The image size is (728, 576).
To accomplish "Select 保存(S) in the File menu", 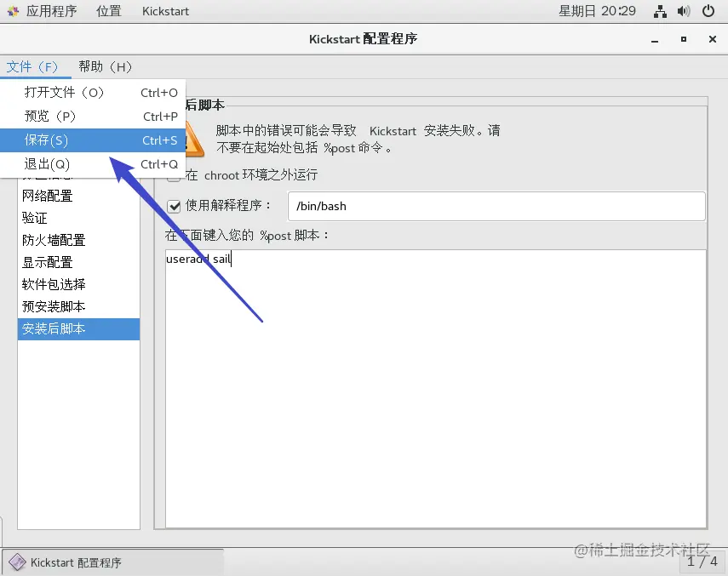I will coord(93,140).
